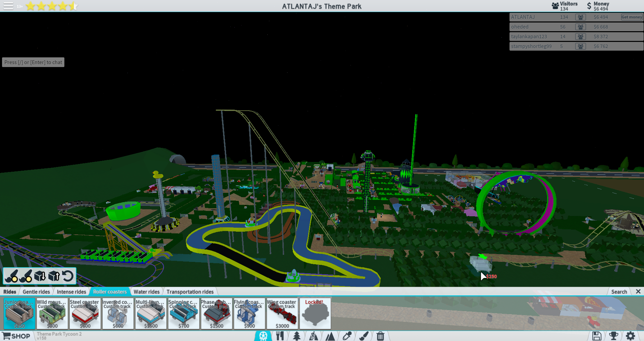Open the SHOP button
Screen dimensions: 644x341
[16, 336]
